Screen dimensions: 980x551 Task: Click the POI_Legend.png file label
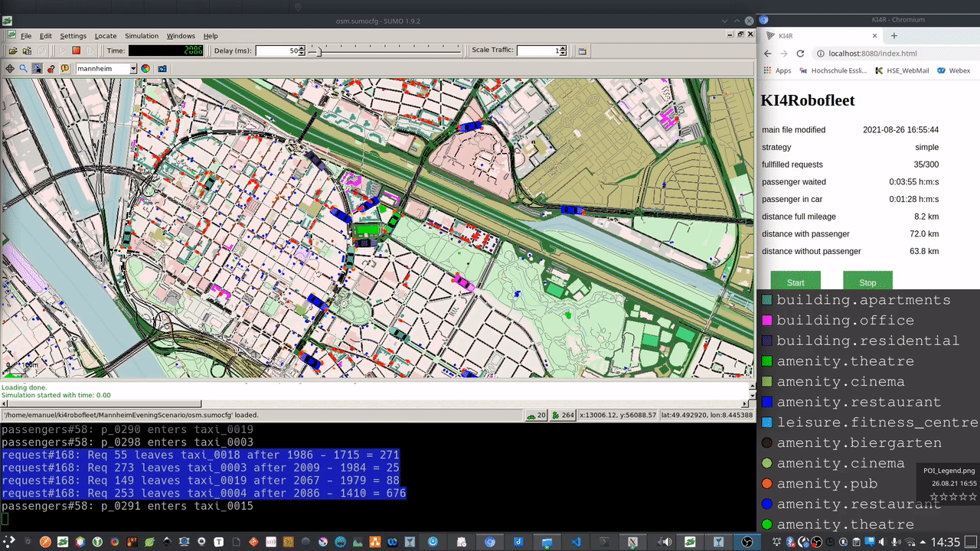(x=949, y=471)
